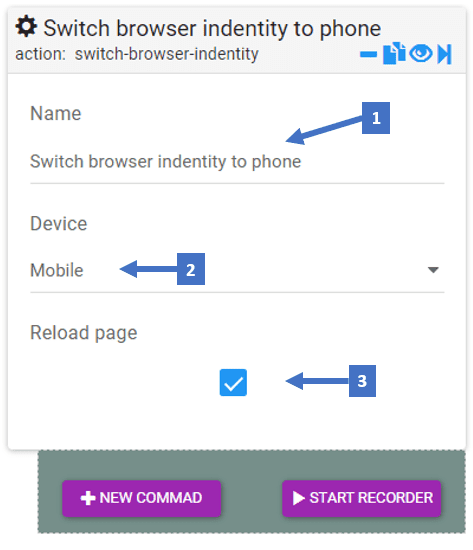The height and width of the screenshot is (550, 473).
Task: Open the Device dropdown arrow
Action: coord(433,270)
